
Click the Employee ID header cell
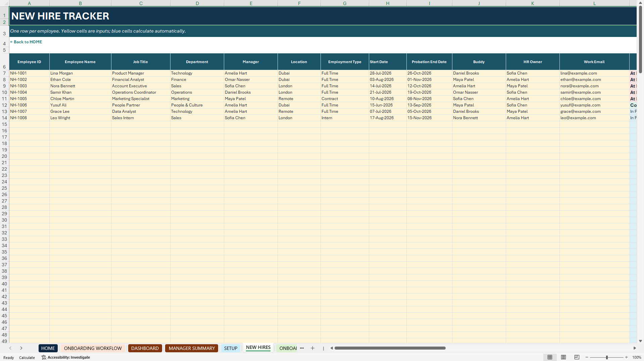[29, 62]
